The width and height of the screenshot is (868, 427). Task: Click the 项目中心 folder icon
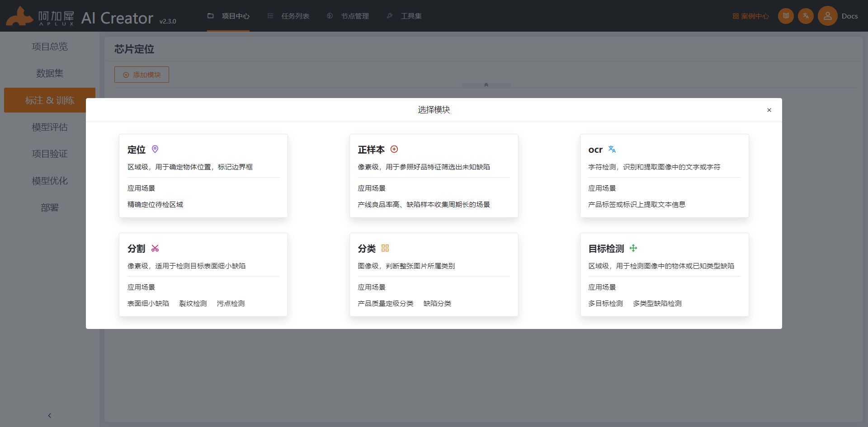point(210,16)
